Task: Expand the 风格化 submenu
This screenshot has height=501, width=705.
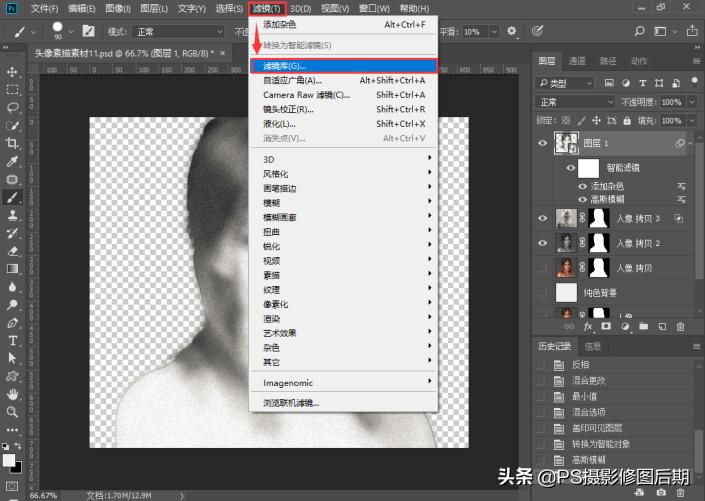Action: (344, 174)
